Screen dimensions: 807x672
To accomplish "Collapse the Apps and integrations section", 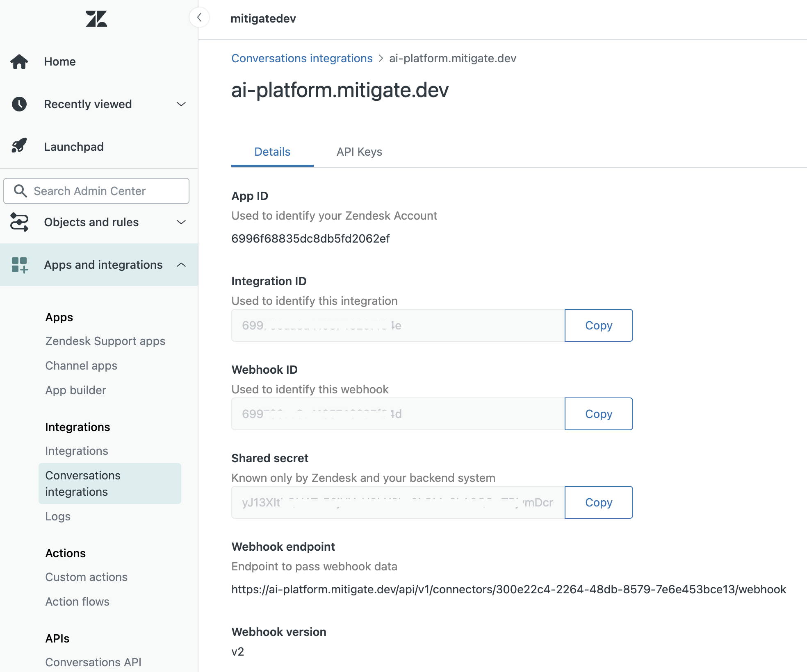I will [181, 265].
